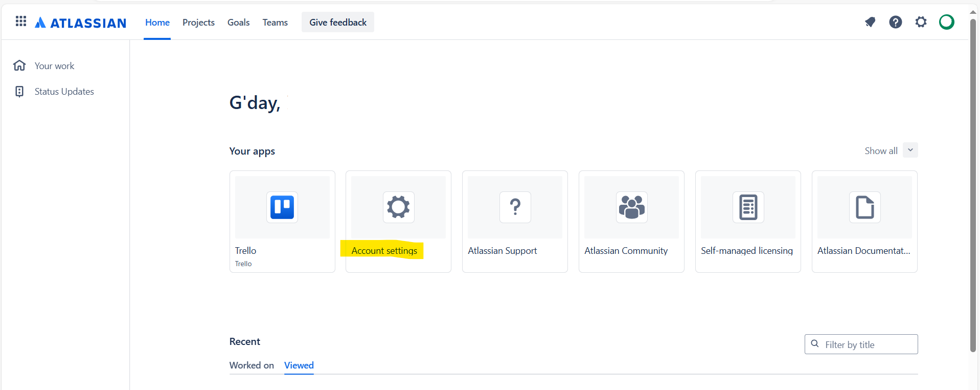
Task: Open the Projects menu item
Action: point(198,23)
